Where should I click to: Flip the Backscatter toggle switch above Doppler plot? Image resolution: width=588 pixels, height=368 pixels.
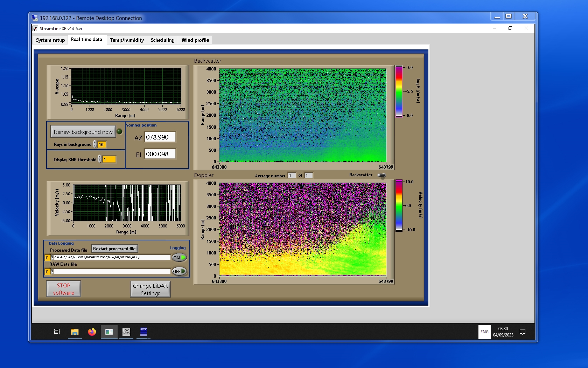pyautogui.click(x=381, y=175)
